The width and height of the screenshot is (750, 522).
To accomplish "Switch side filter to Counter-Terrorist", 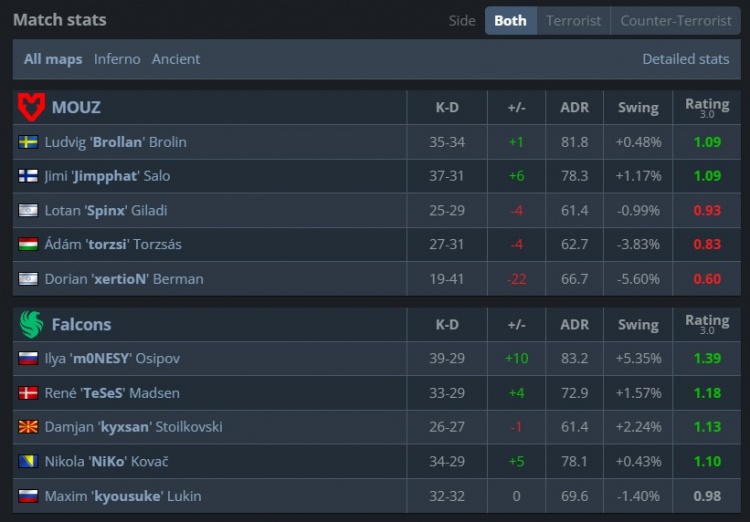I will (x=676, y=21).
